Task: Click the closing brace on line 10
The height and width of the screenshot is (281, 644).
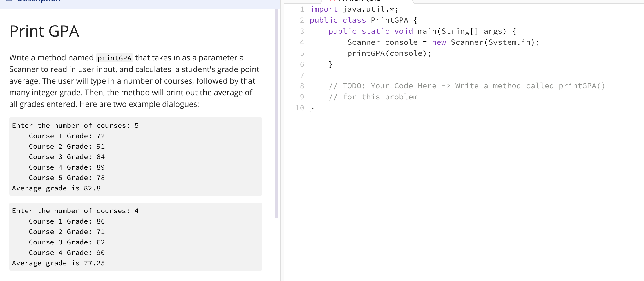Action: 312,108
